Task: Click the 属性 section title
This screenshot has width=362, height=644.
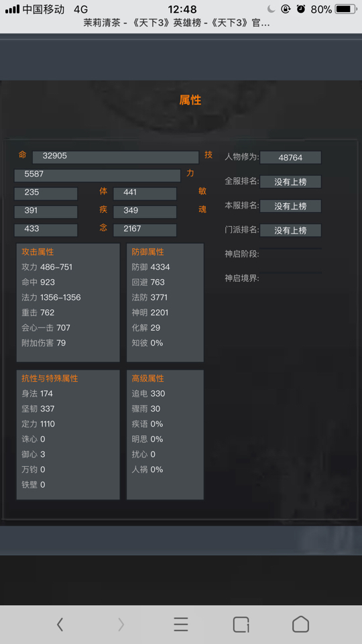Action: [x=190, y=100]
